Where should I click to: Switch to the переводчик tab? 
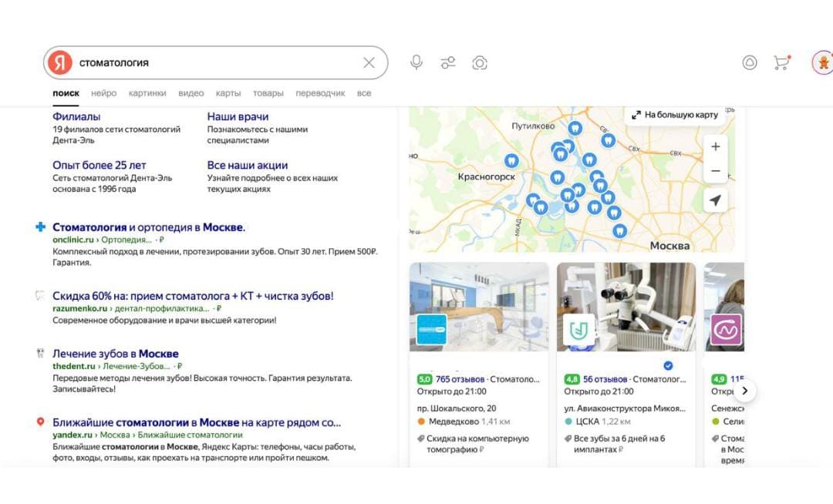point(320,92)
